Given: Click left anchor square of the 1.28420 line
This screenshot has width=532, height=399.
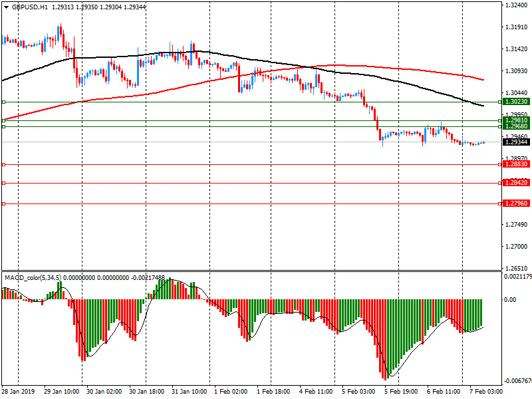Looking at the screenshot, I should pos(3,183).
